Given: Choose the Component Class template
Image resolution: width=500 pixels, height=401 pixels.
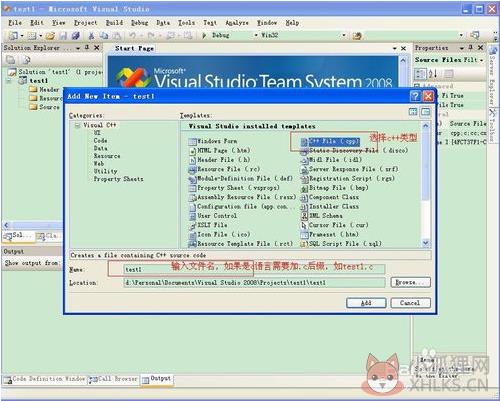Looking at the screenshot, I should tap(330, 197).
